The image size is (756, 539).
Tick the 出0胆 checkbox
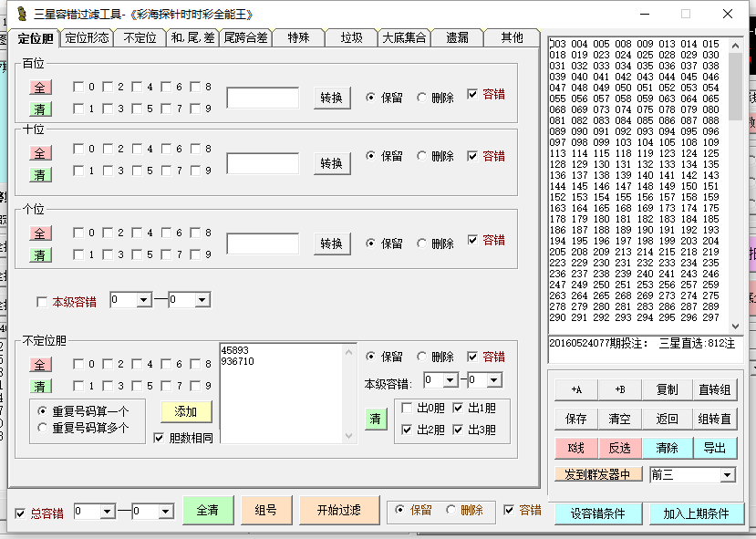tap(406, 408)
